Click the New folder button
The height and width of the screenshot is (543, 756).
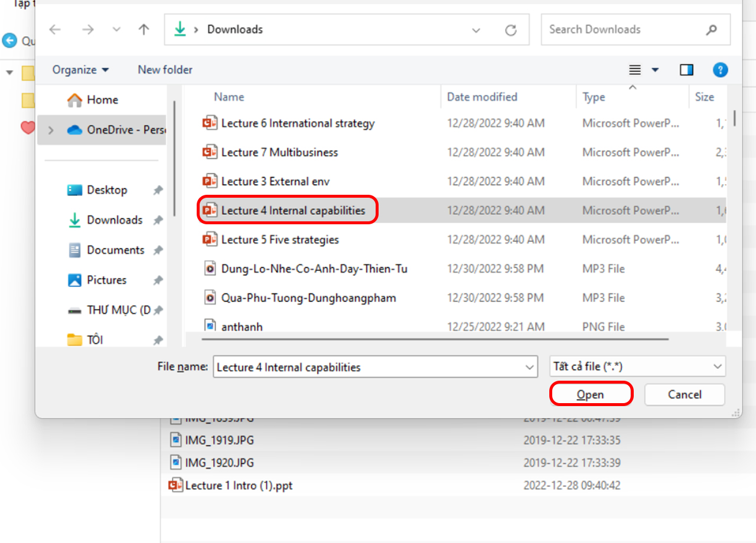[x=165, y=70]
